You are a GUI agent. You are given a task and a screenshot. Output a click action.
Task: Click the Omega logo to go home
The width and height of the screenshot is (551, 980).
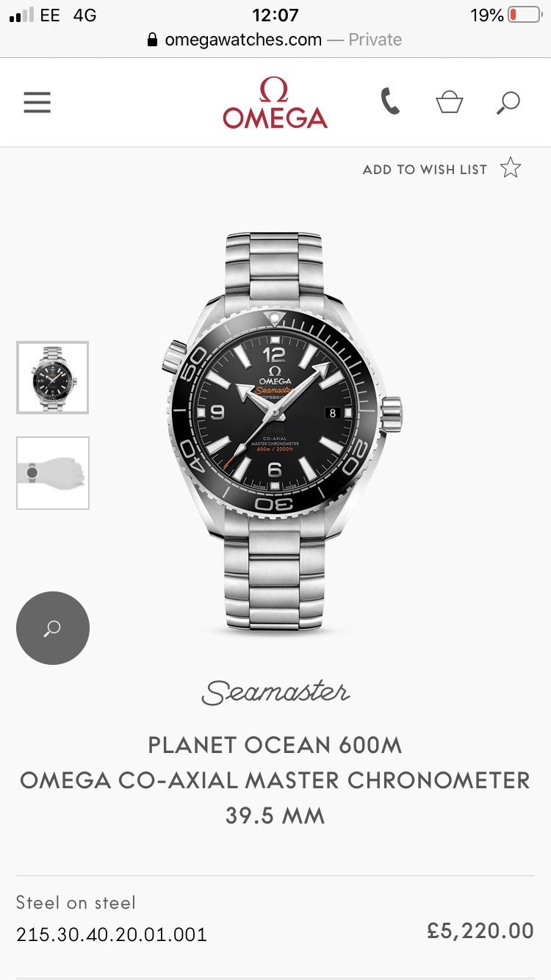275,103
